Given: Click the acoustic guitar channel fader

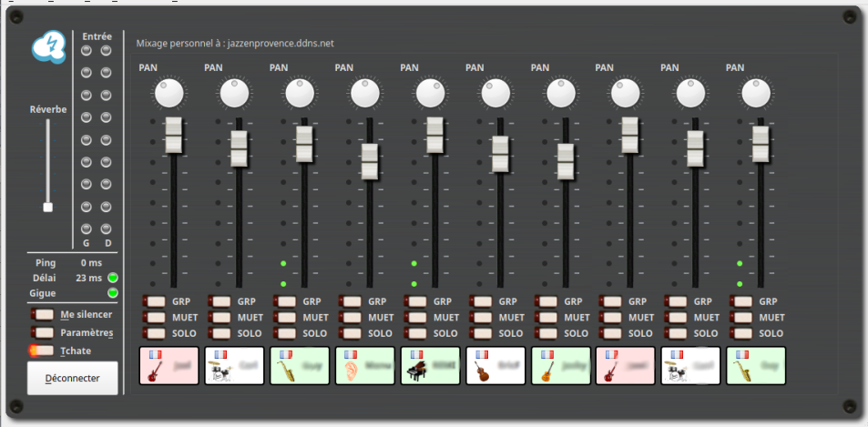Looking at the screenshot, I should pos(566,161).
